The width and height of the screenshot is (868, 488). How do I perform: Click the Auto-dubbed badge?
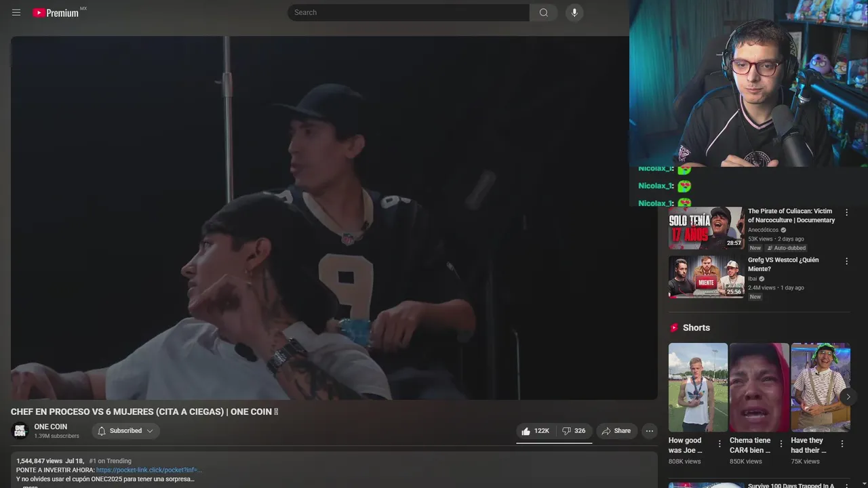click(785, 248)
